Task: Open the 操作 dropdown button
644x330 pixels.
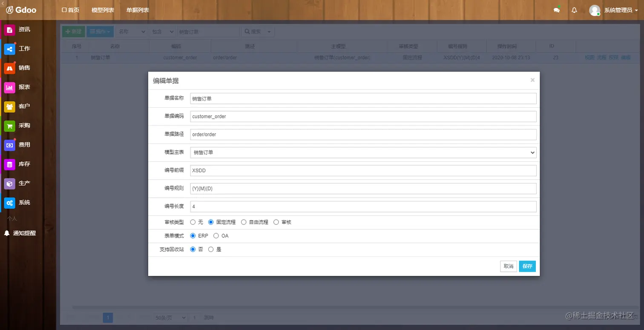Action: [x=100, y=32]
